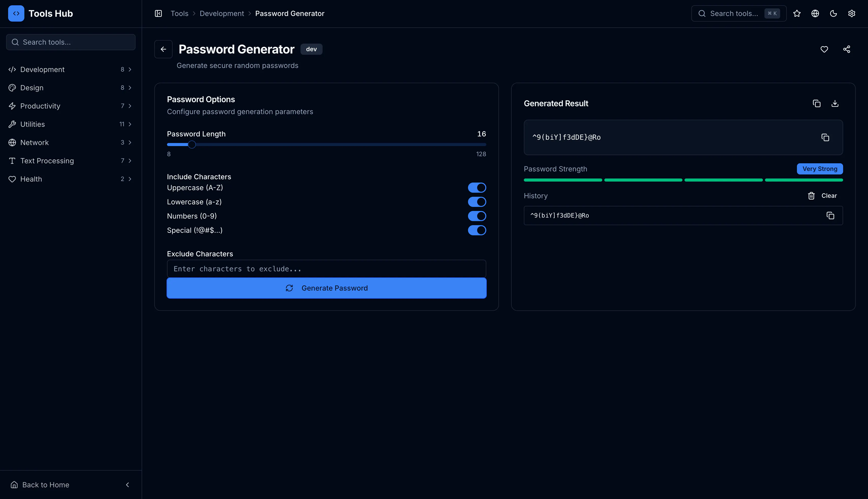Open the Text Processing category label
Image resolution: width=868 pixels, height=499 pixels.
point(47,161)
